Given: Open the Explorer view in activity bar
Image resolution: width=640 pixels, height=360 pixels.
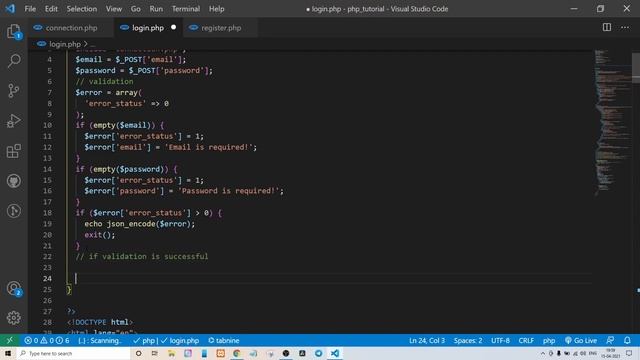Looking at the screenshot, I should pyautogui.click(x=13, y=31).
